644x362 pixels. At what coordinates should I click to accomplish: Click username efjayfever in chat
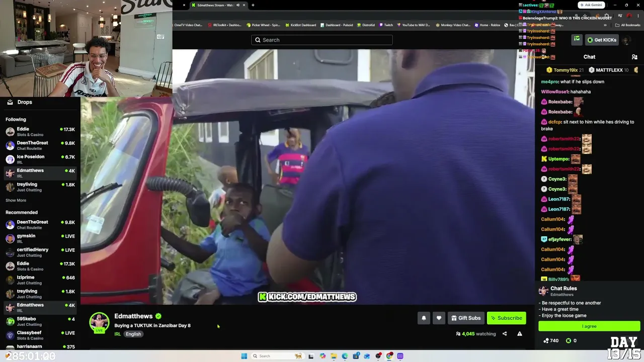(x=559, y=239)
